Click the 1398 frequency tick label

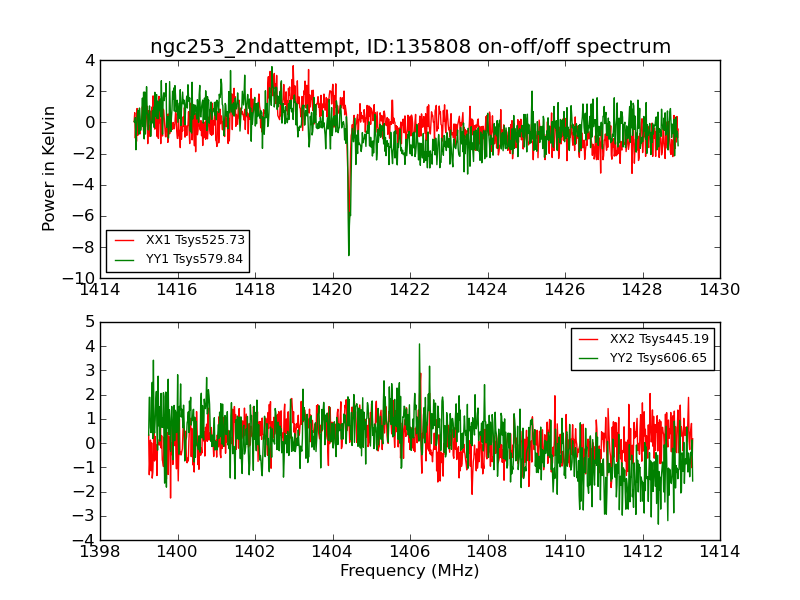pos(100,552)
